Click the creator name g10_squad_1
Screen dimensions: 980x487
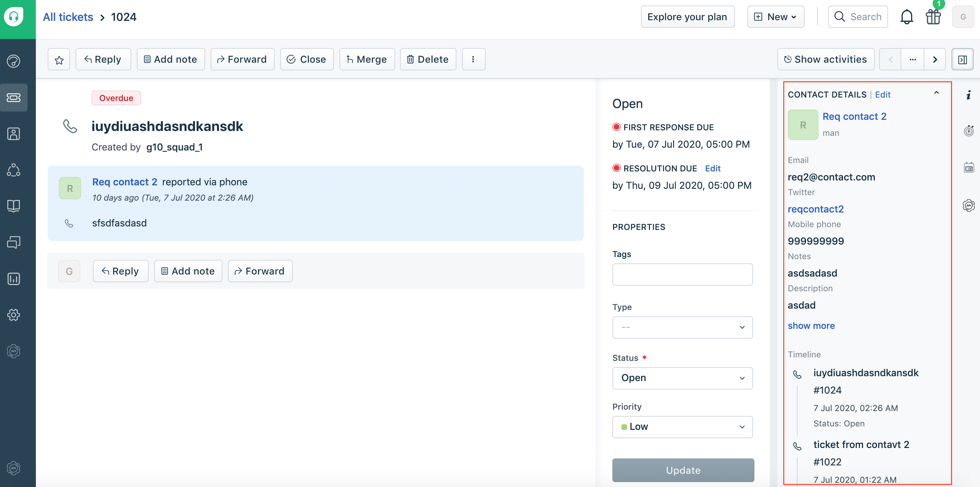(174, 147)
